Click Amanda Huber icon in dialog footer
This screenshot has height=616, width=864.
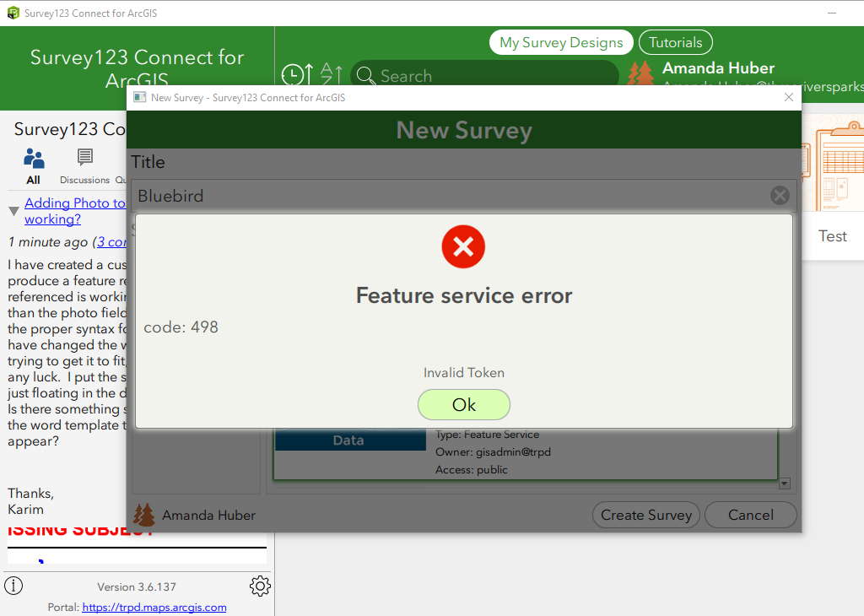(x=143, y=516)
